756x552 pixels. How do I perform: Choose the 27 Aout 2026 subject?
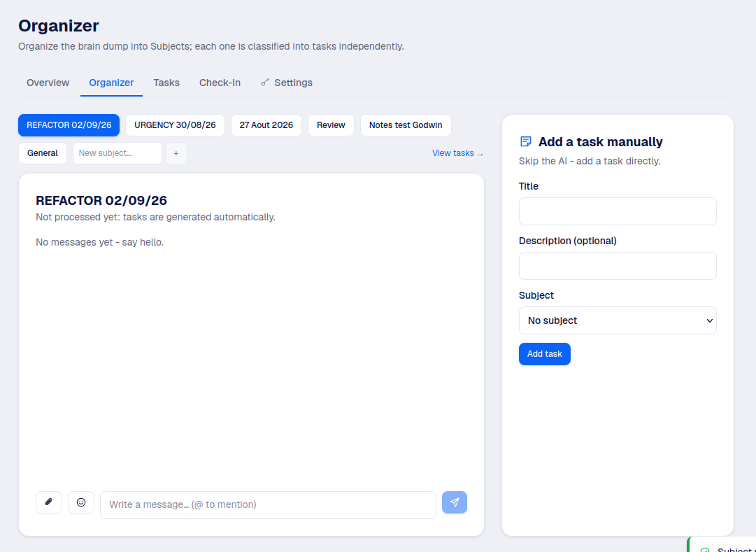(x=266, y=125)
